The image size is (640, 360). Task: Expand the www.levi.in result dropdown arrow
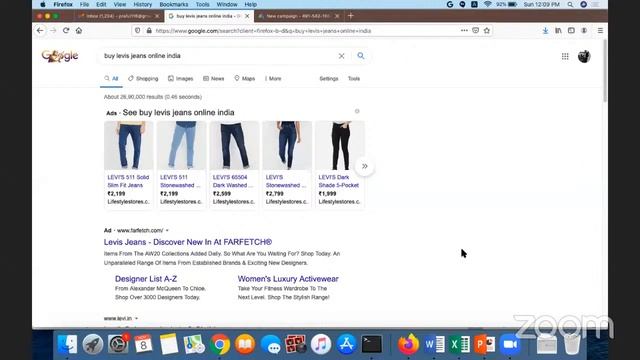point(136,318)
